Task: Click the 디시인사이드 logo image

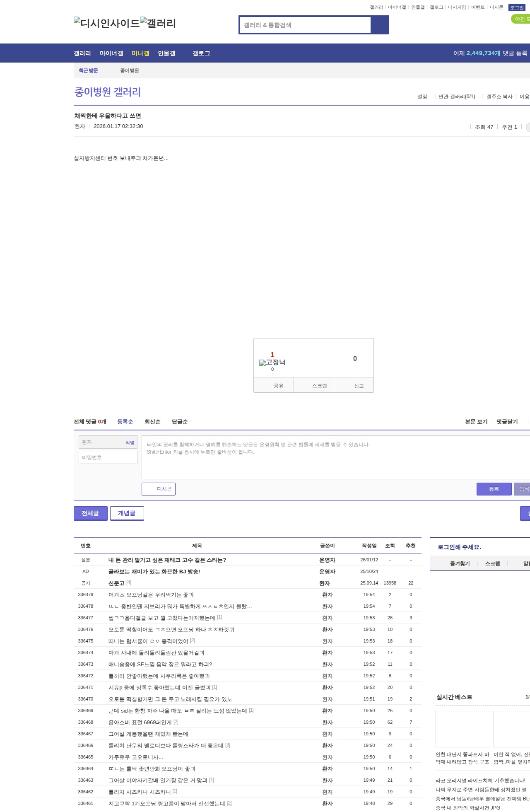Action: 106,23
